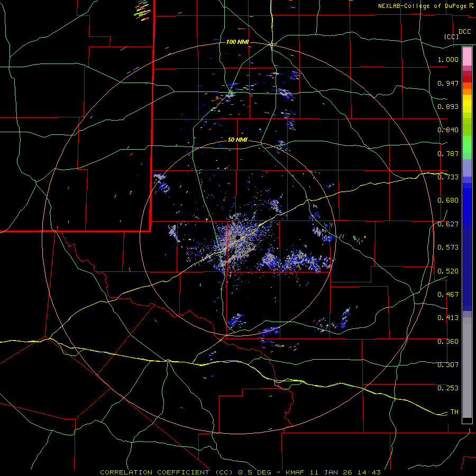Click the 0.680 value on the color scale
476x476 pixels.
pyautogui.click(x=448, y=200)
